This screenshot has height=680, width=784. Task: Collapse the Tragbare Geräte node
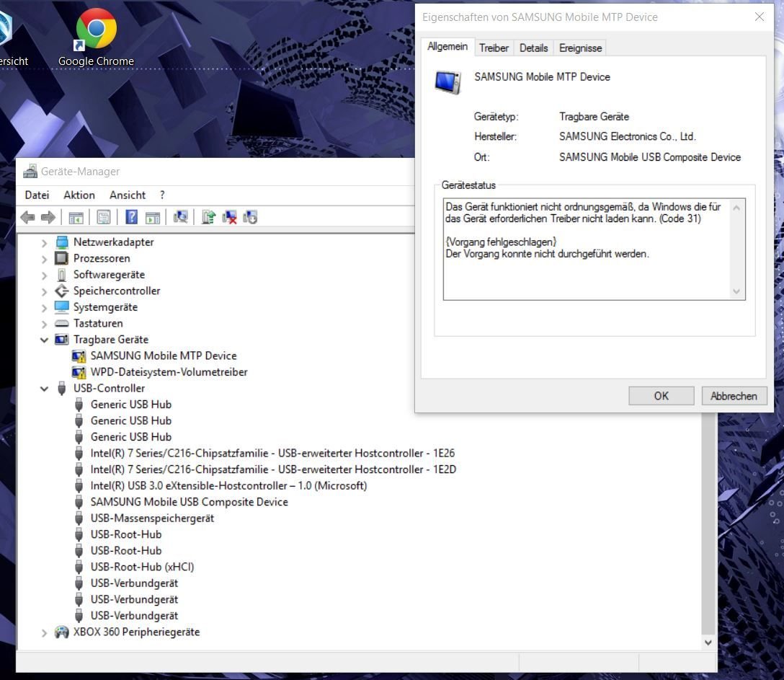[x=44, y=340]
